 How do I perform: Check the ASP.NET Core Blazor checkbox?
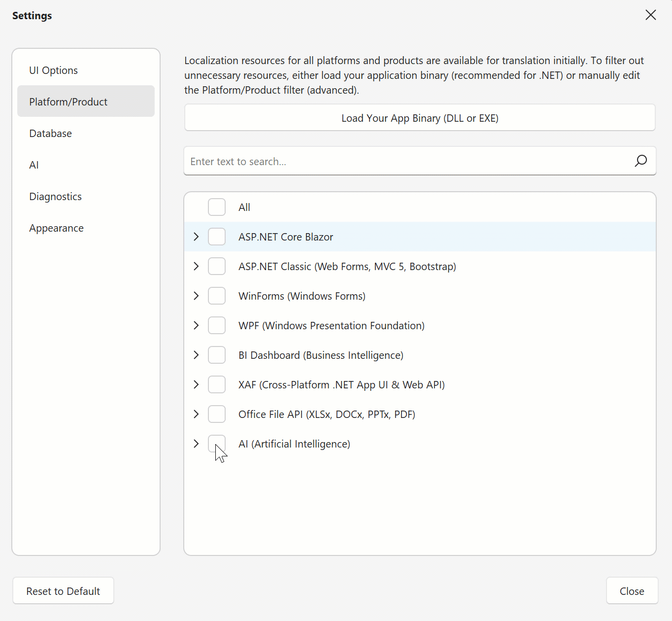[217, 237]
